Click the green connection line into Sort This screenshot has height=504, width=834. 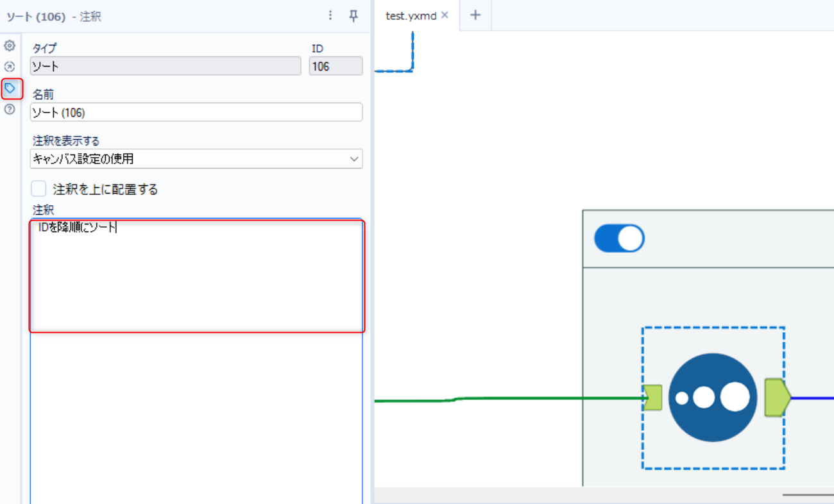pyautogui.click(x=510, y=399)
